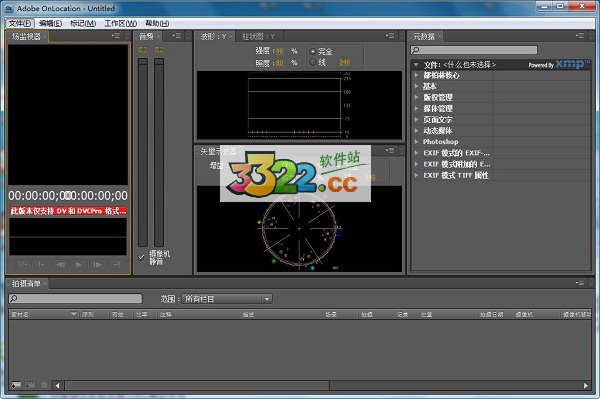The height and width of the screenshot is (399, 600).
Task: Click the right audio level meter
Action: tap(159, 152)
